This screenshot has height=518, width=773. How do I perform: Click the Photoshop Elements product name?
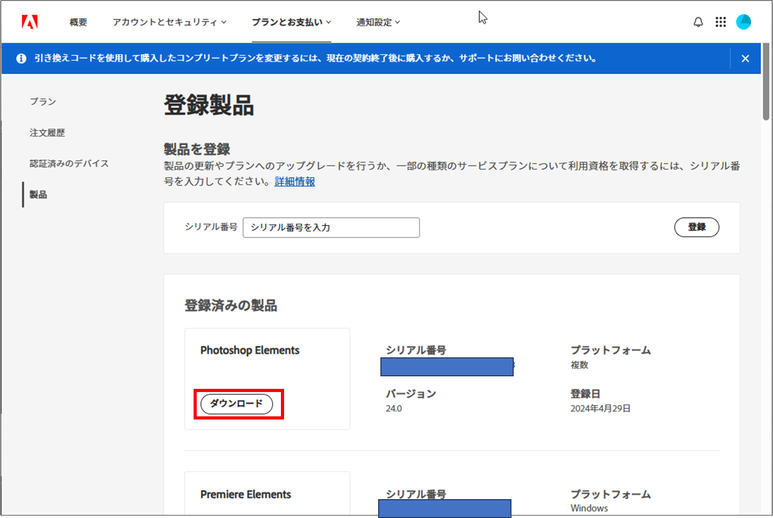[250, 350]
